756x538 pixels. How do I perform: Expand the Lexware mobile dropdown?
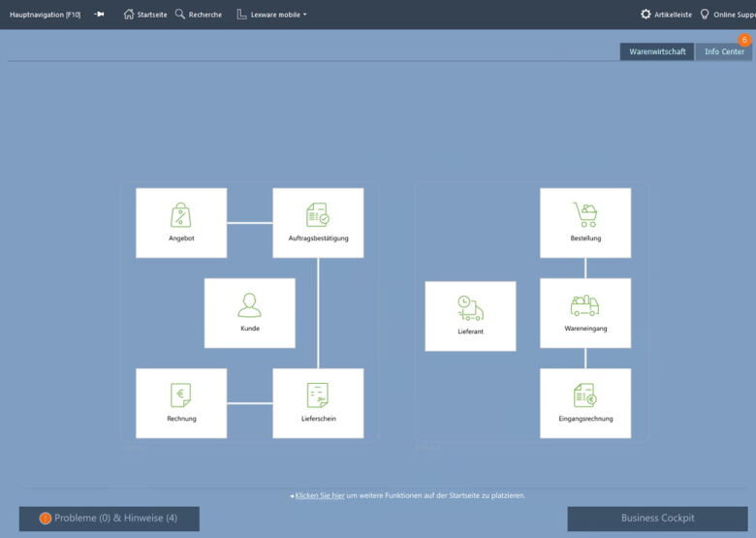271,15
